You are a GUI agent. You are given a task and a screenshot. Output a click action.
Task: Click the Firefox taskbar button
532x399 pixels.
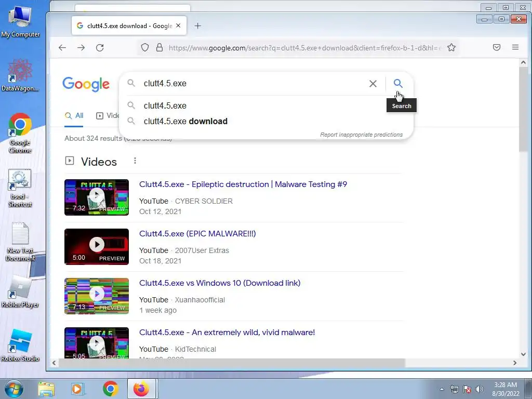[141, 389]
